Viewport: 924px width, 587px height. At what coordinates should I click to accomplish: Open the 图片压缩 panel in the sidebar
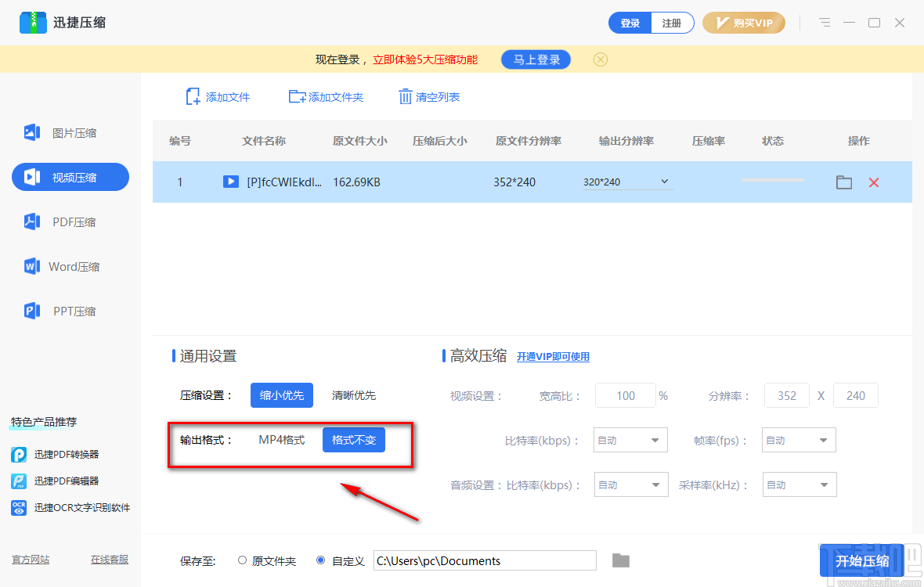click(70, 132)
